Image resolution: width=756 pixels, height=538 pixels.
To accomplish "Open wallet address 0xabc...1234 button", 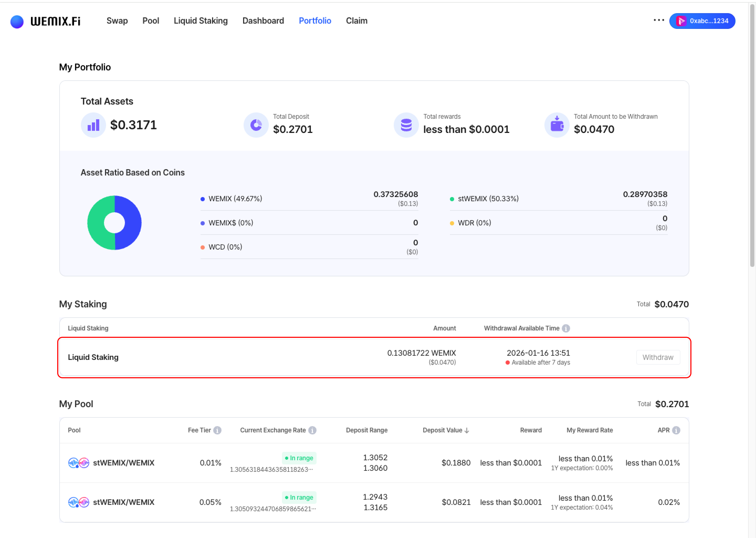I will 702,21.
